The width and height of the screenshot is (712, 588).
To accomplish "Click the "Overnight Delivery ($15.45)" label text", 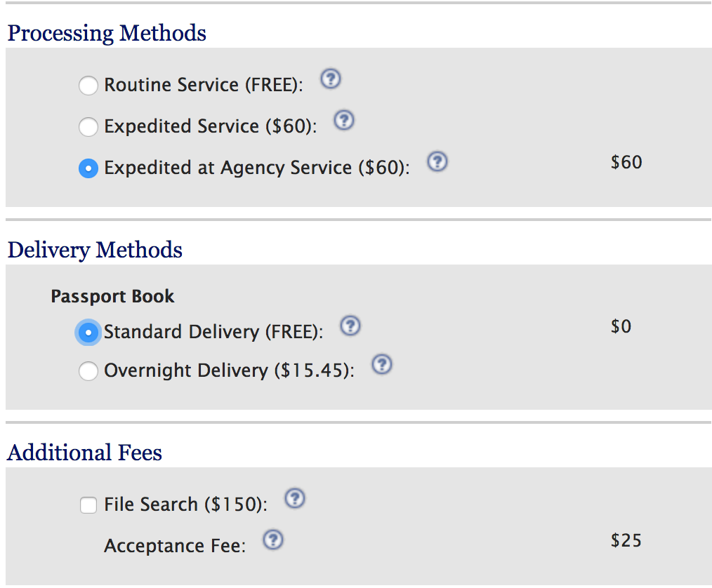I will click(x=230, y=370).
